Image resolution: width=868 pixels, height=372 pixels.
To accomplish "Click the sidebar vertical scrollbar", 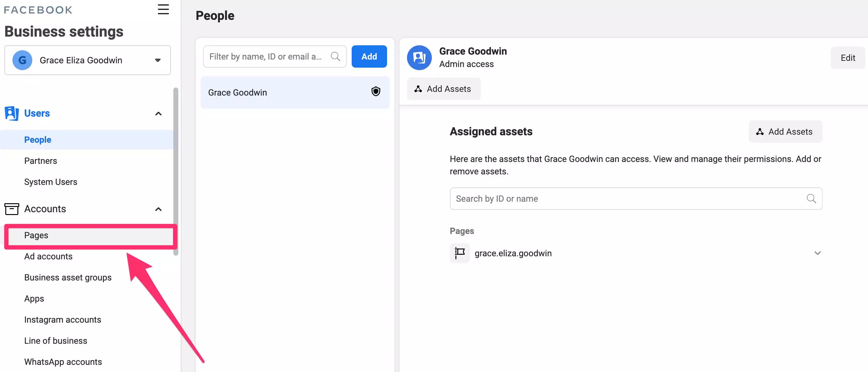I will 175,168.
